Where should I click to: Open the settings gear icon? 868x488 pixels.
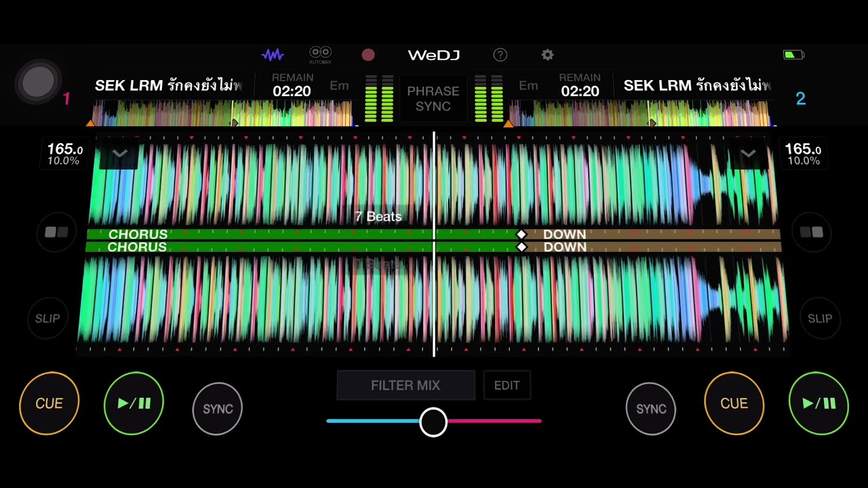tap(547, 55)
